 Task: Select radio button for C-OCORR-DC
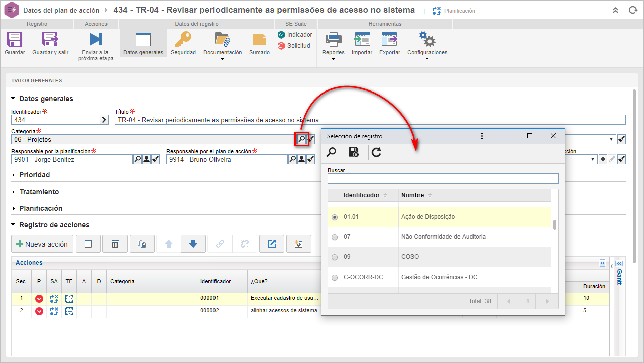tap(335, 278)
